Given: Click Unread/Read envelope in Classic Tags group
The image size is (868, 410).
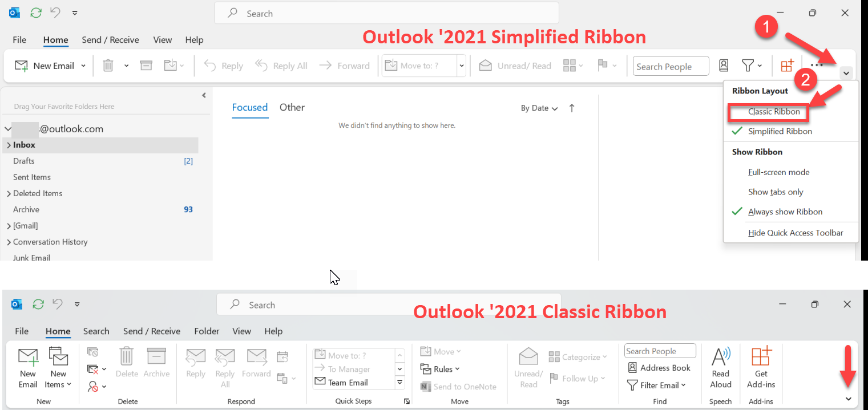Looking at the screenshot, I should (x=528, y=357).
